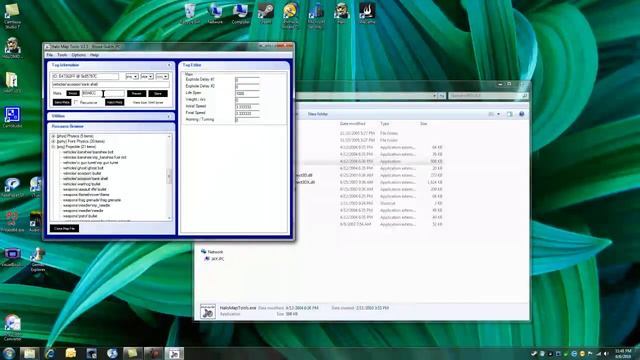Open the Explorer address bar dropdown arrow

[x=434, y=96]
